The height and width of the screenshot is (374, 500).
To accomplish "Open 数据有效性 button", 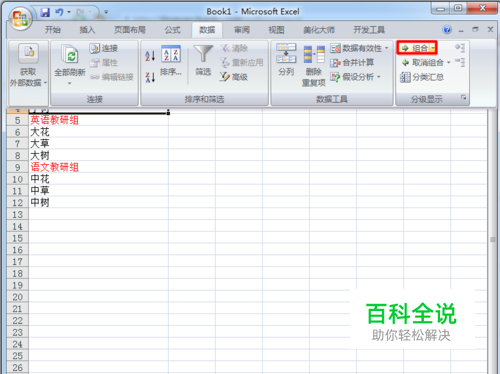I will click(x=356, y=48).
